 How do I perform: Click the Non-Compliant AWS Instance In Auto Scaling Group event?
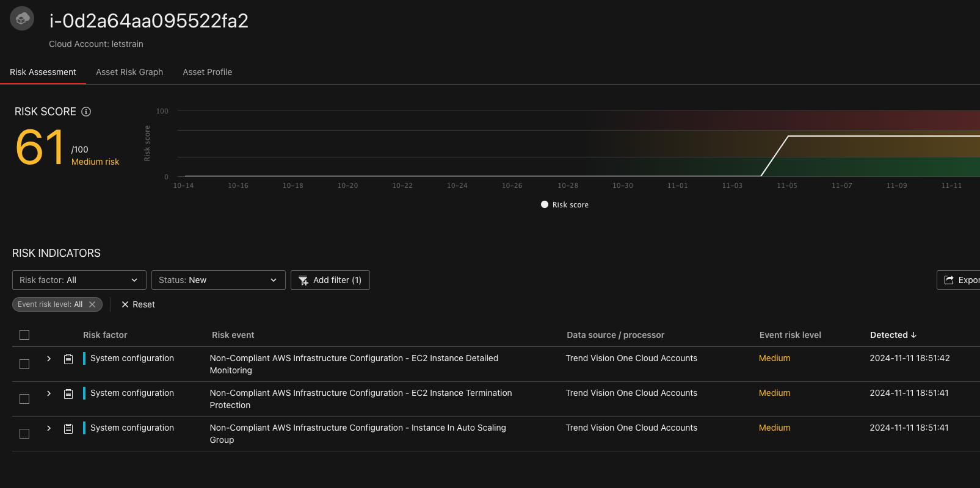point(358,434)
